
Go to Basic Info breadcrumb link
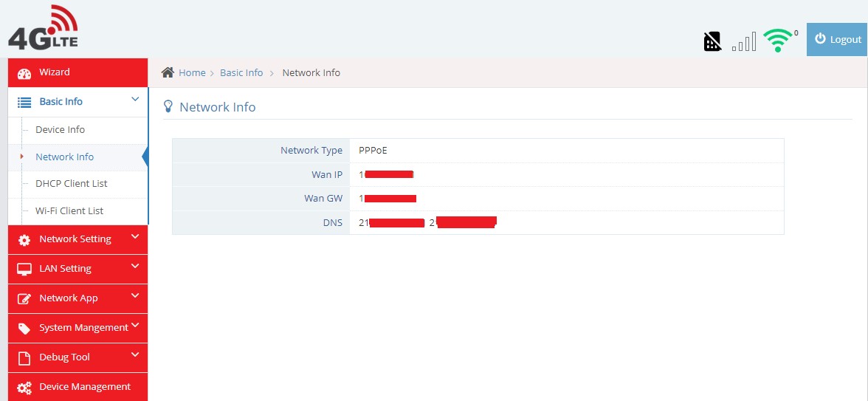(241, 73)
